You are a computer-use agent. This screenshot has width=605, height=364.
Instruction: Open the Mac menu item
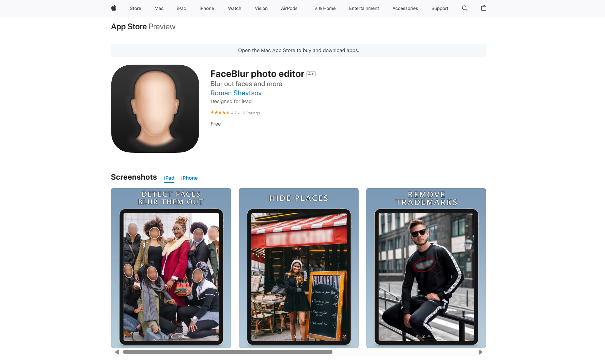159,9
